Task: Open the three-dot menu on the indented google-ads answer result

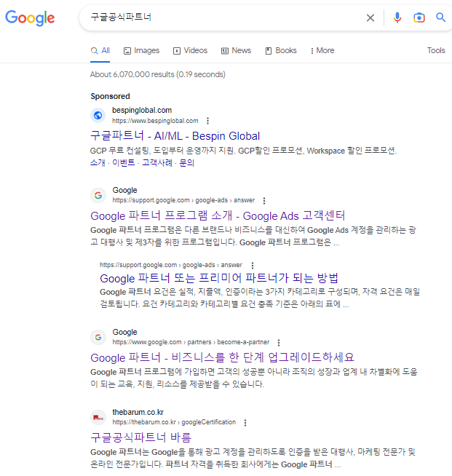Action: tap(253, 266)
